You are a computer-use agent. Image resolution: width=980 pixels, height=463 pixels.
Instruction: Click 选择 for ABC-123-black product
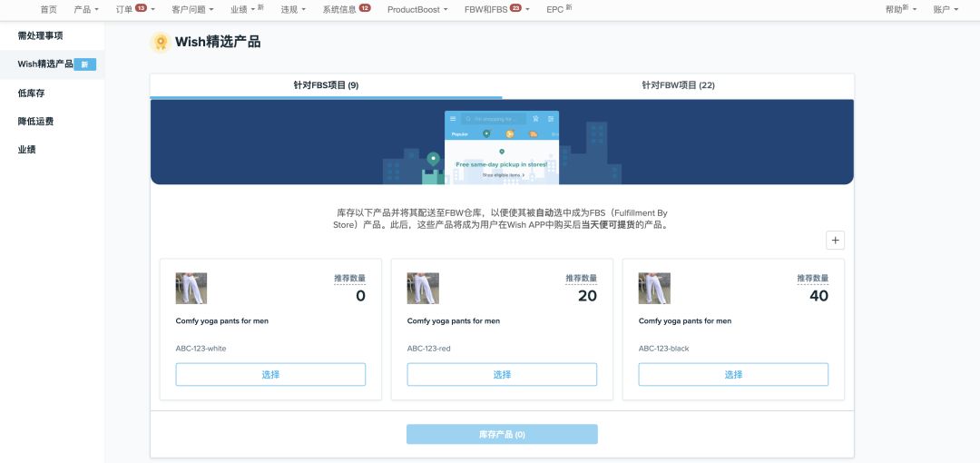[733, 375]
